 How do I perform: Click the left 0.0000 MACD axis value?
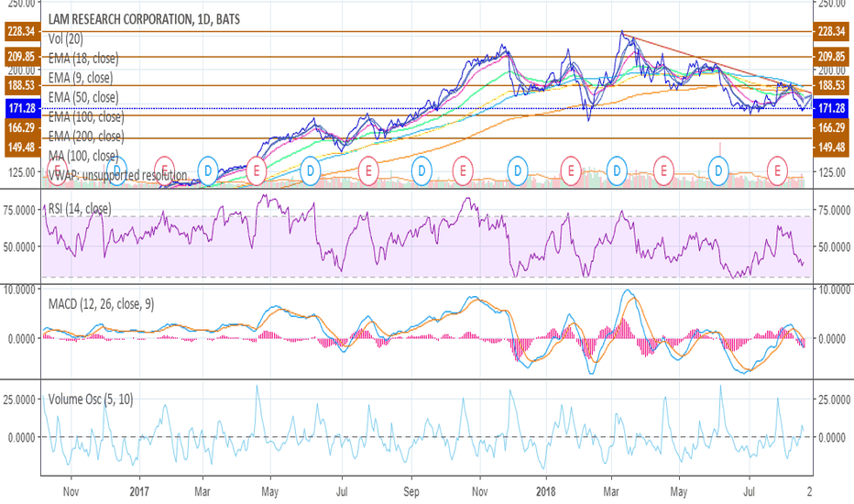click(22, 339)
